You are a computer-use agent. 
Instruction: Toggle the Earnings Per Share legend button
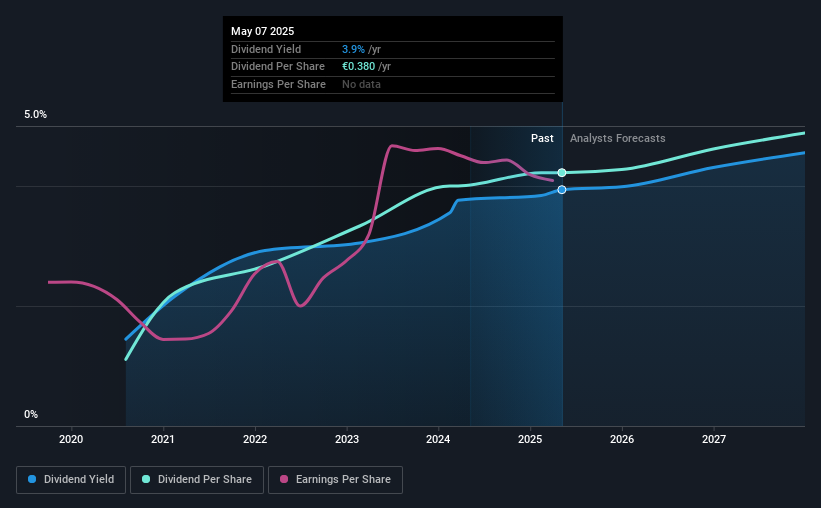click(x=335, y=480)
